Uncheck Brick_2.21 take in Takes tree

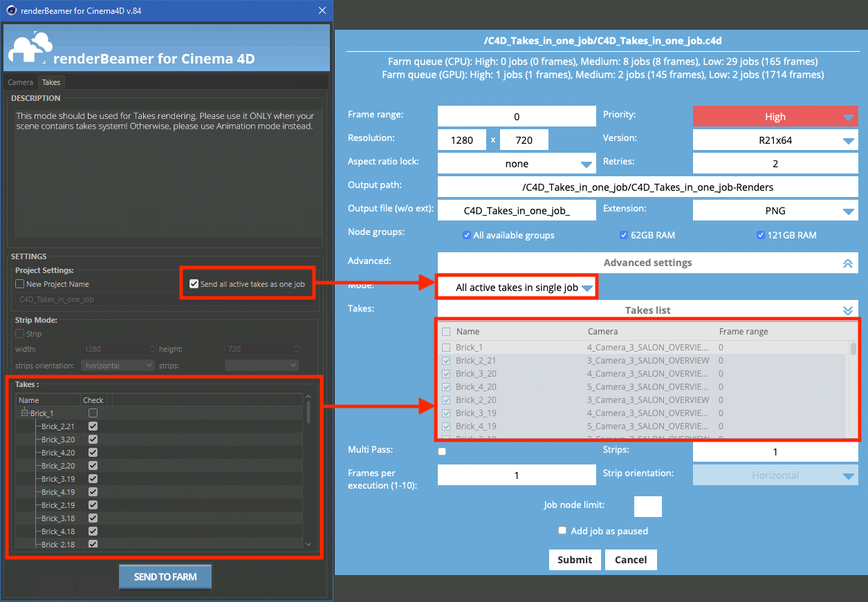click(x=93, y=426)
